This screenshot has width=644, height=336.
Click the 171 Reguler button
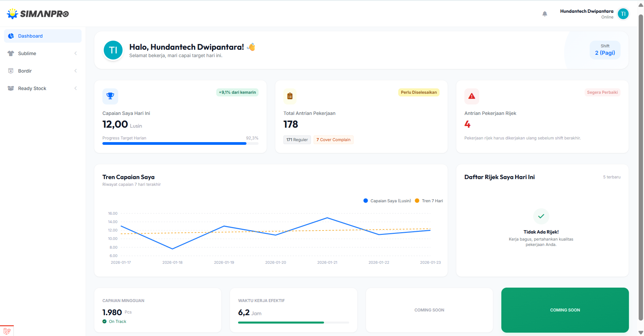click(297, 139)
